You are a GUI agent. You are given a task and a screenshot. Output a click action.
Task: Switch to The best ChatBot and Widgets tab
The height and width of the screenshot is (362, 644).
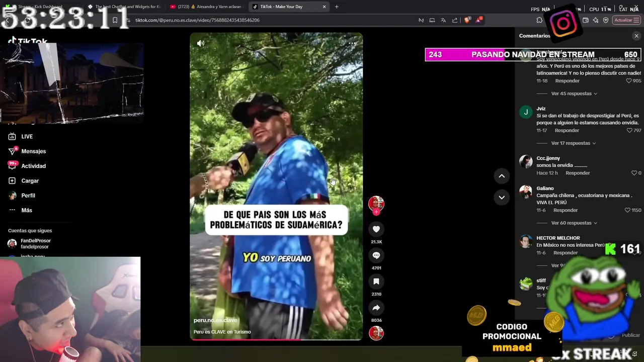click(123, 7)
